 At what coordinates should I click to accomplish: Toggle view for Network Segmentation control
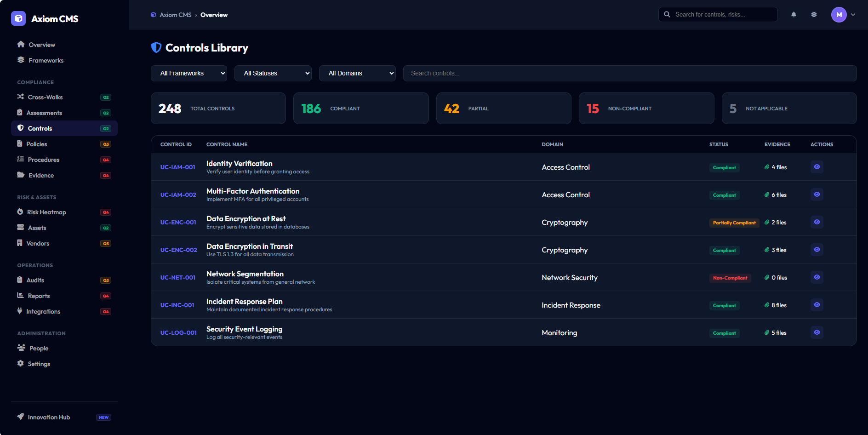[817, 277]
